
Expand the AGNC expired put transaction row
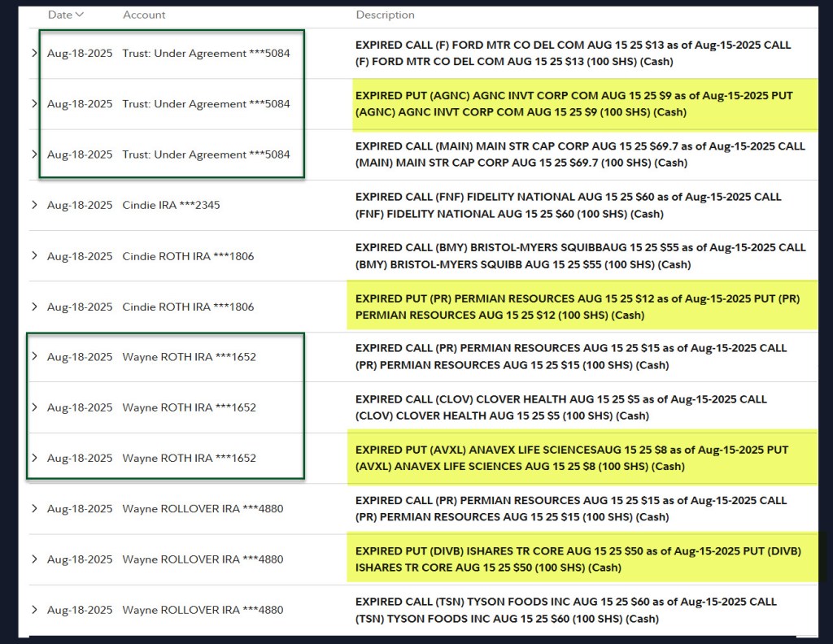34,104
